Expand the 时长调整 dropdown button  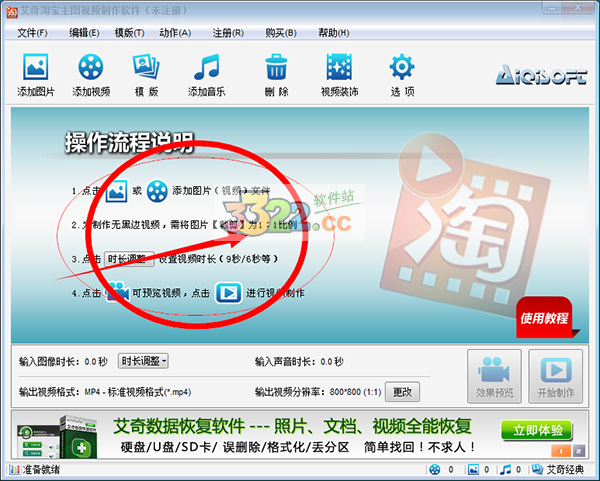click(x=143, y=361)
